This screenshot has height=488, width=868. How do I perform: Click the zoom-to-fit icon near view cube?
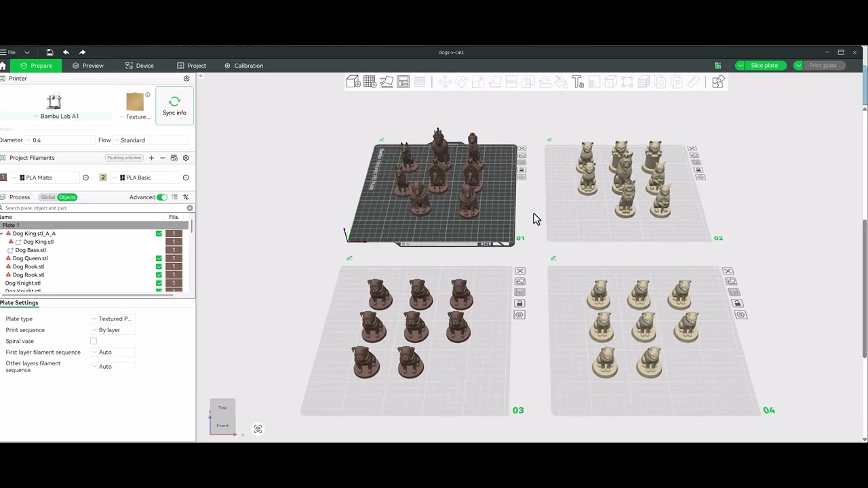pyautogui.click(x=258, y=429)
